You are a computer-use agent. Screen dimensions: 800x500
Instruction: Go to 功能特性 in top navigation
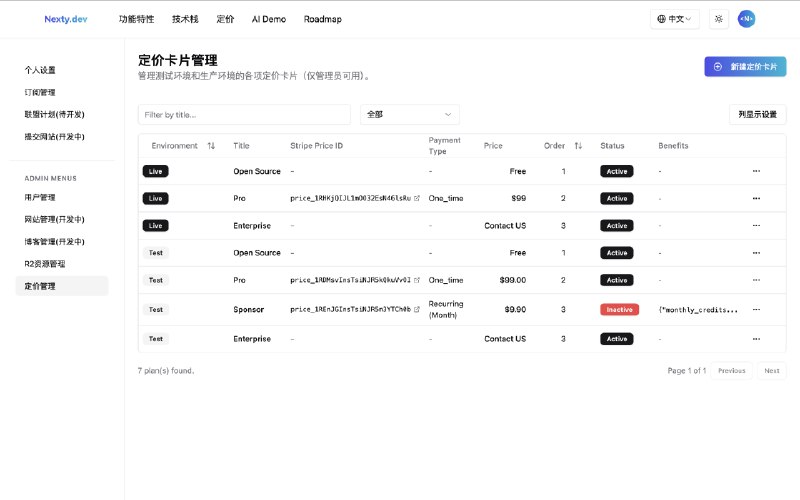pos(136,19)
